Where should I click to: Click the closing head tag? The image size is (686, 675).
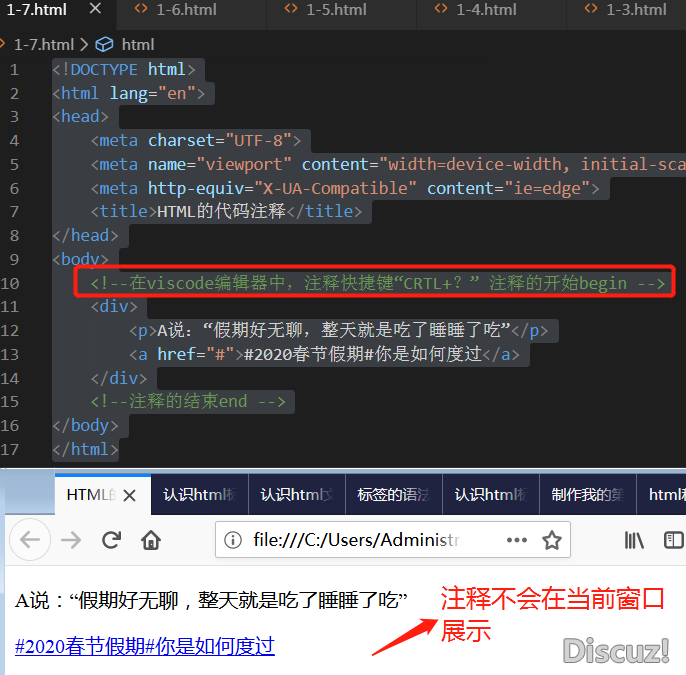[85, 235]
